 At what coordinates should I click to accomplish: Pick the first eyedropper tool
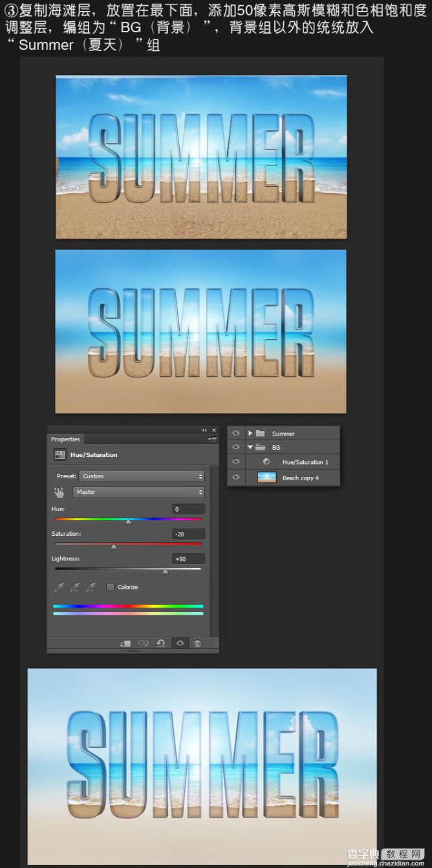pos(59,587)
